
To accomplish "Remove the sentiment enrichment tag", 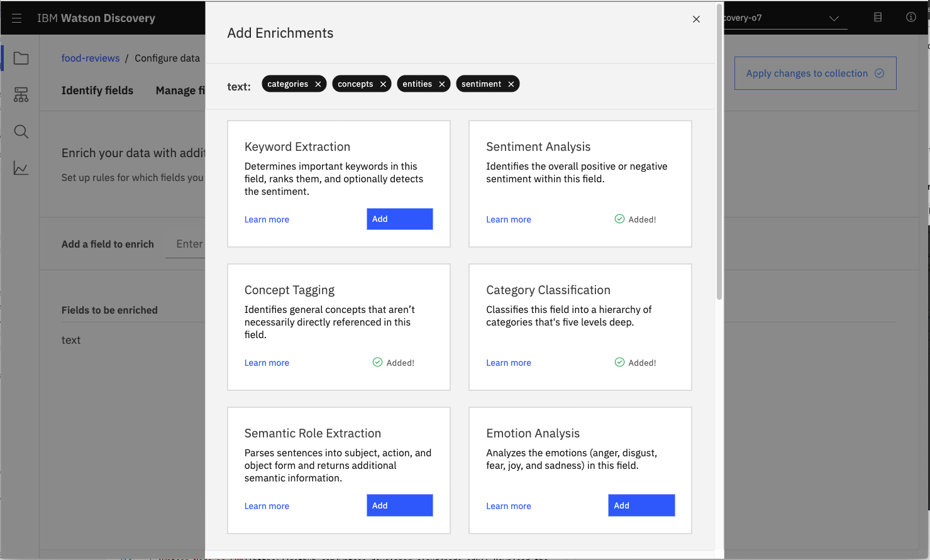I will (511, 84).
